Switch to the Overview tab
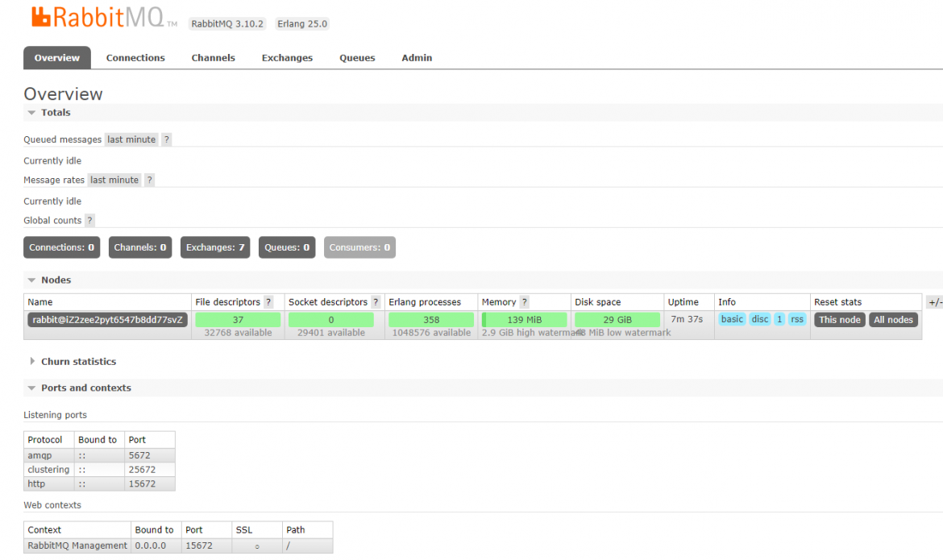 (x=57, y=58)
